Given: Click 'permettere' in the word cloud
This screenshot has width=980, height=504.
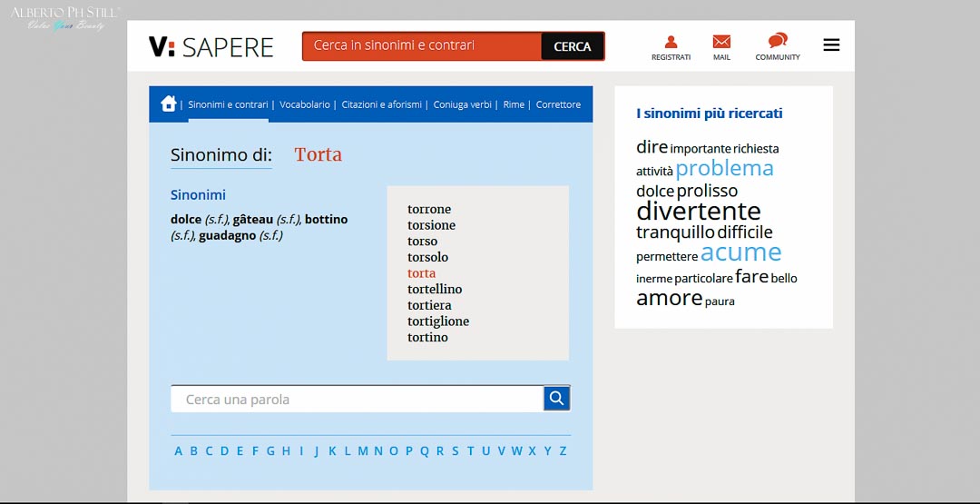Looking at the screenshot, I should pos(667,257).
